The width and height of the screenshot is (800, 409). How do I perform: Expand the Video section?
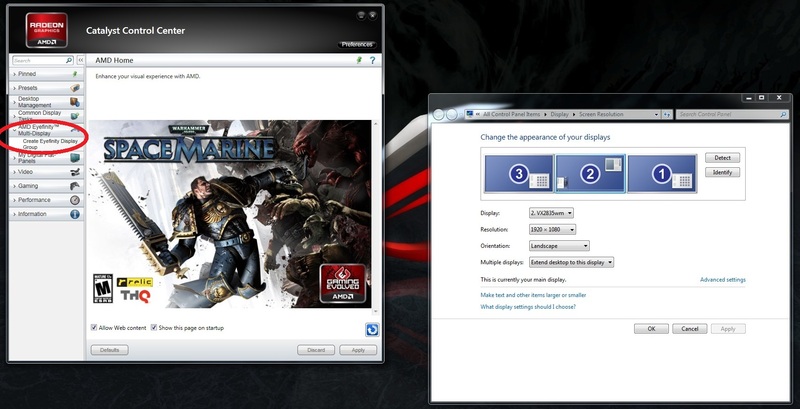pos(14,172)
